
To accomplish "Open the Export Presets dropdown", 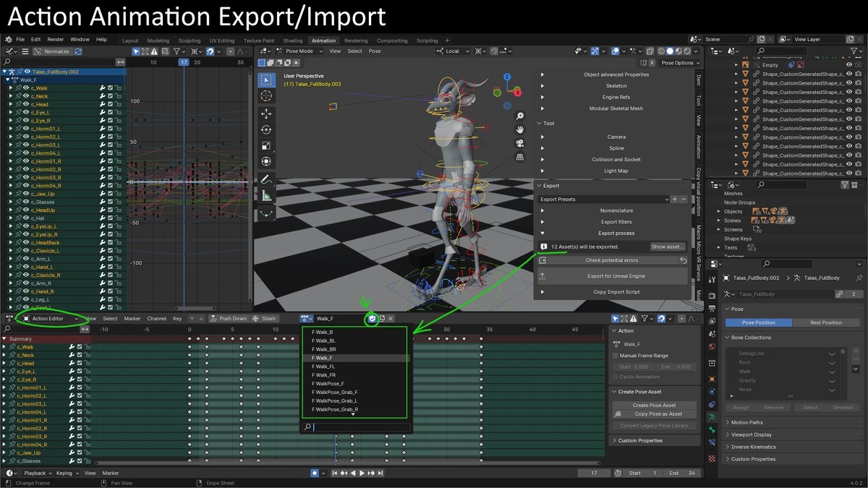I will point(604,199).
